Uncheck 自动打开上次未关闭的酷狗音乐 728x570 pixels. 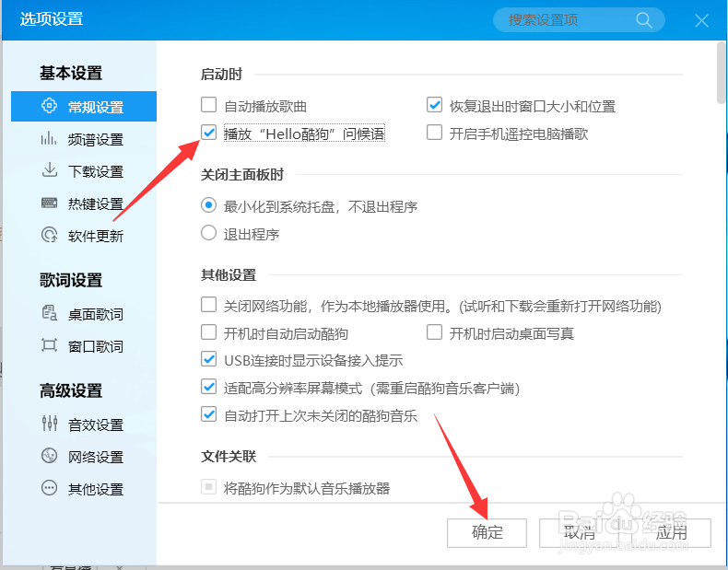coord(208,413)
